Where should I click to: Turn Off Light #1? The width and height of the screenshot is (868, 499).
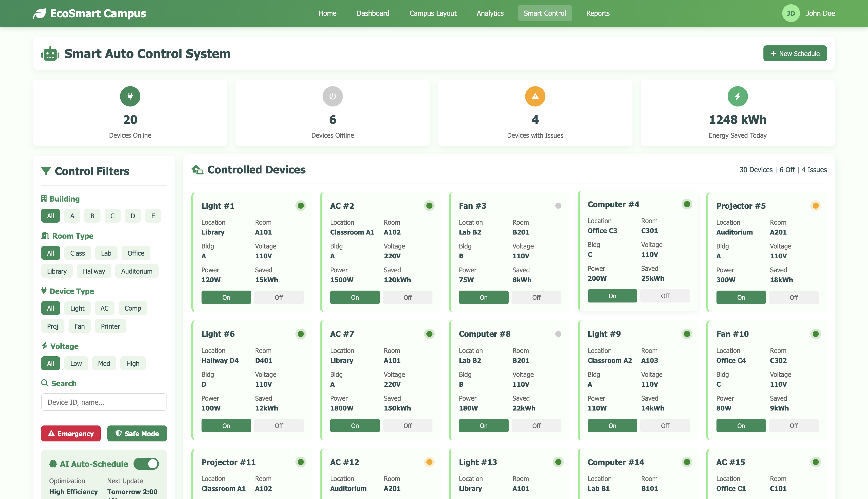(279, 297)
